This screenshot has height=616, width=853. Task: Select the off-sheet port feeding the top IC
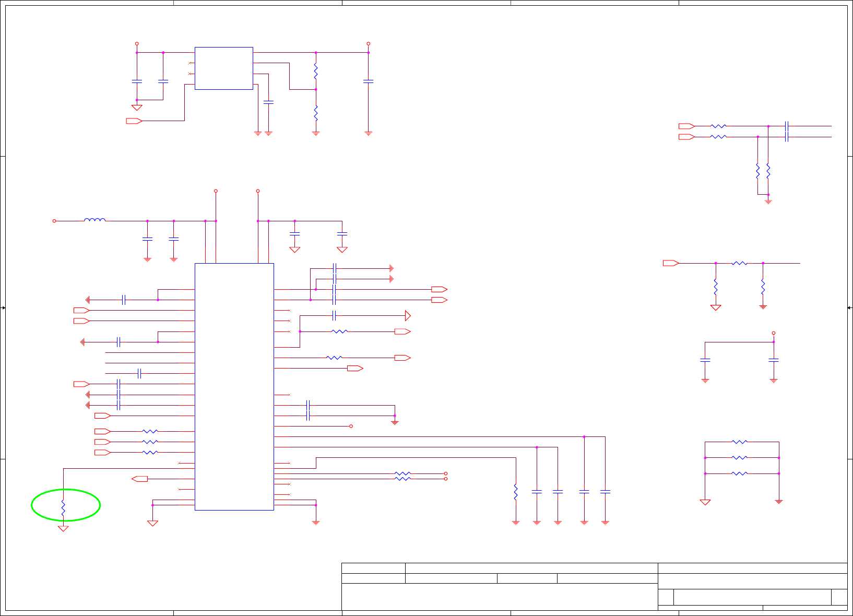point(134,121)
